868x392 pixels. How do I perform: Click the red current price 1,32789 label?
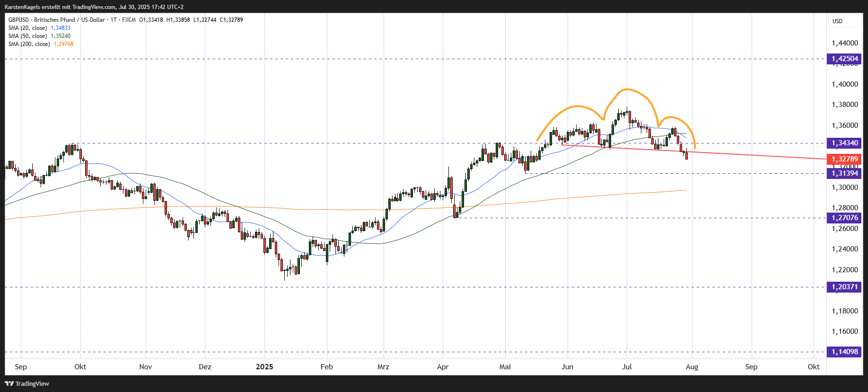pos(844,159)
